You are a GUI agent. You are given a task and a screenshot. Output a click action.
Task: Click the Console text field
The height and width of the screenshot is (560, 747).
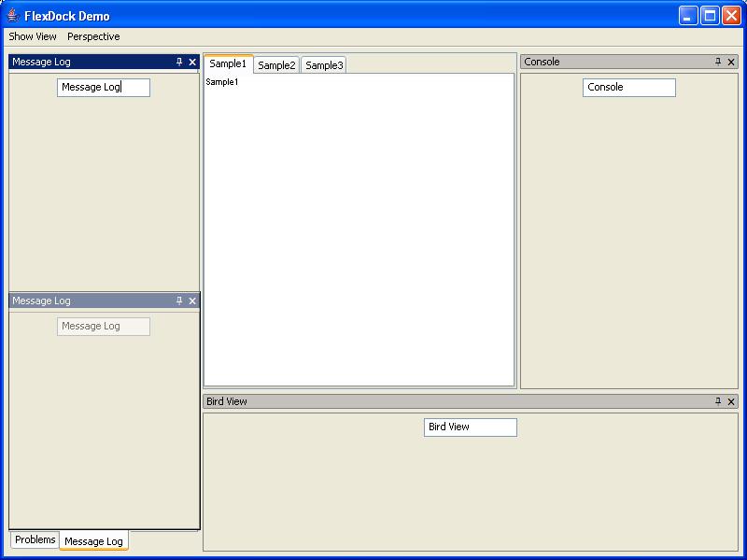pyautogui.click(x=628, y=88)
